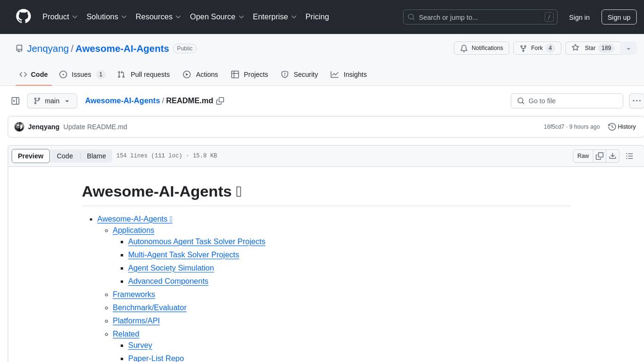This screenshot has height=362, width=644.
Task: Expand the Solutions dropdown
Action: point(107,17)
